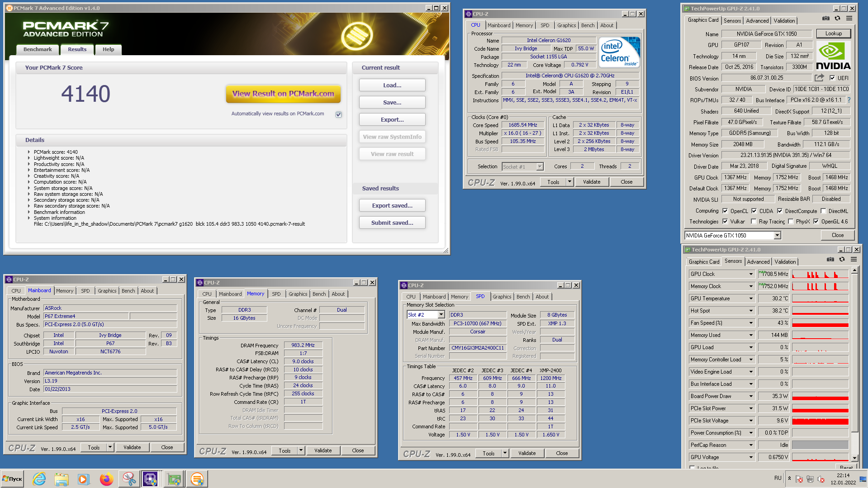Click Validate in CPU-Z SPD window
This screenshot has width=868, height=488.
coord(527,453)
